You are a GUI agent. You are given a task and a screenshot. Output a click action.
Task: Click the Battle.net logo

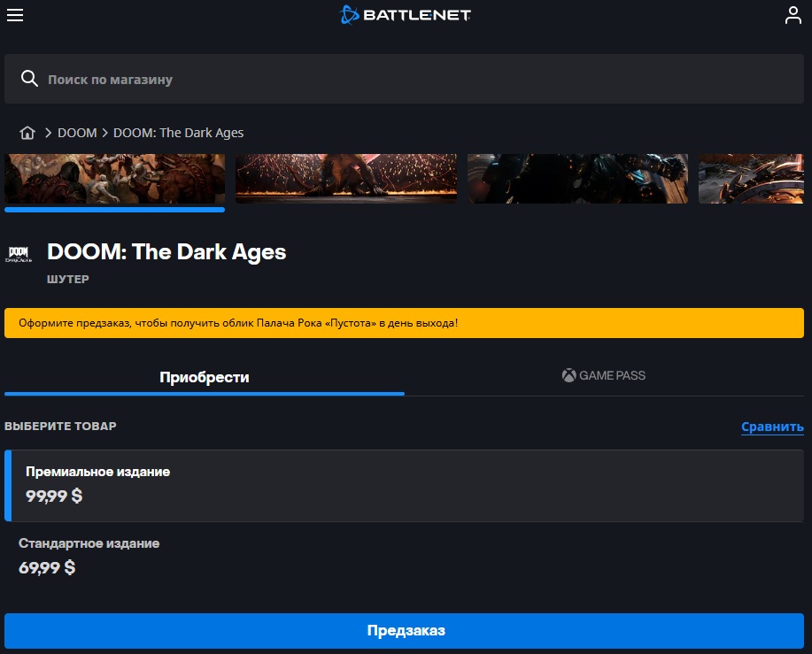tap(405, 15)
